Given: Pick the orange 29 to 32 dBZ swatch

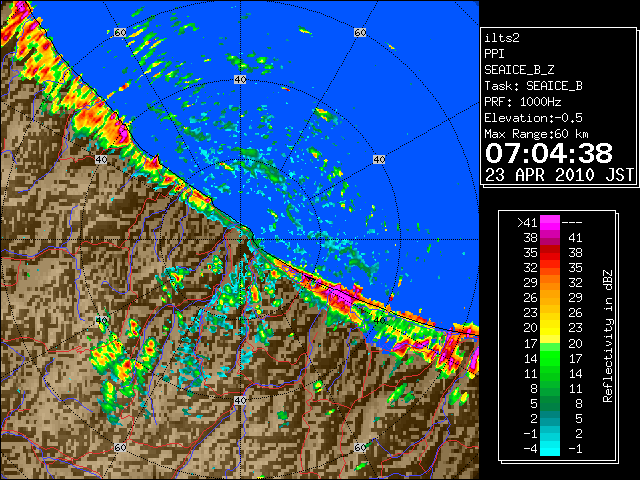Looking at the screenshot, I should pyautogui.click(x=550, y=282).
